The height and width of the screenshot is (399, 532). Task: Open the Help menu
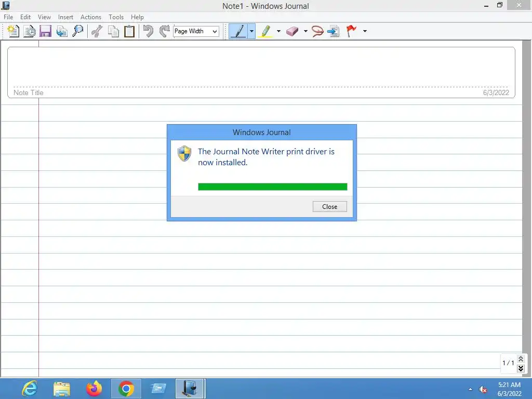click(137, 17)
